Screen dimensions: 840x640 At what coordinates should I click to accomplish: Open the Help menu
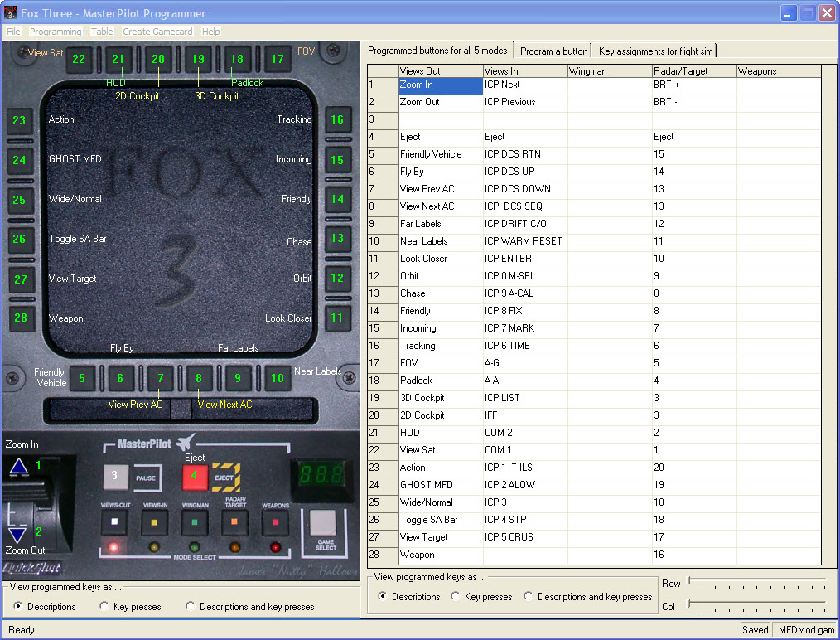click(x=210, y=32)
